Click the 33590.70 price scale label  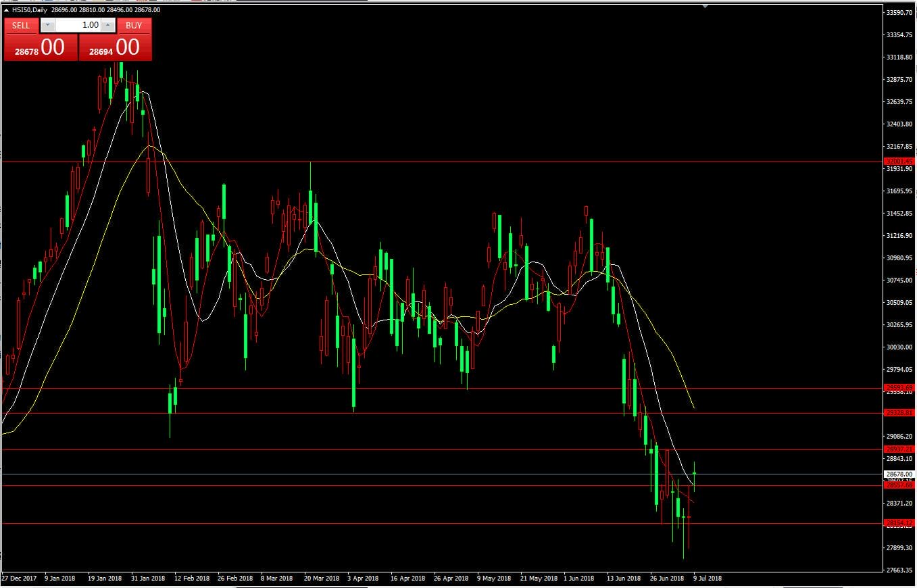pos(900,13)
